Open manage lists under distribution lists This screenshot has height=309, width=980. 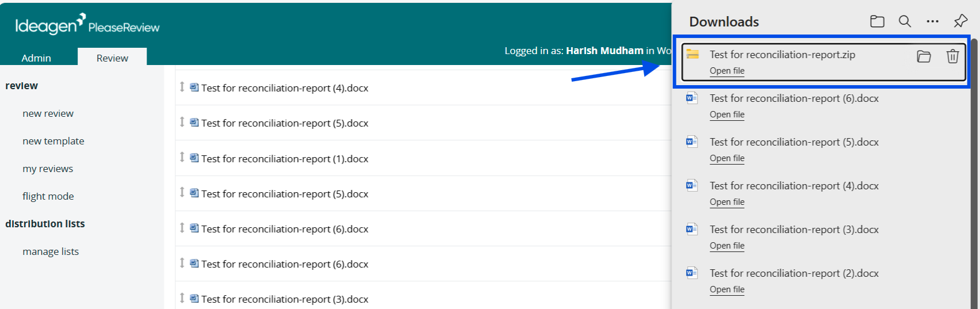(x=51, y=251)
